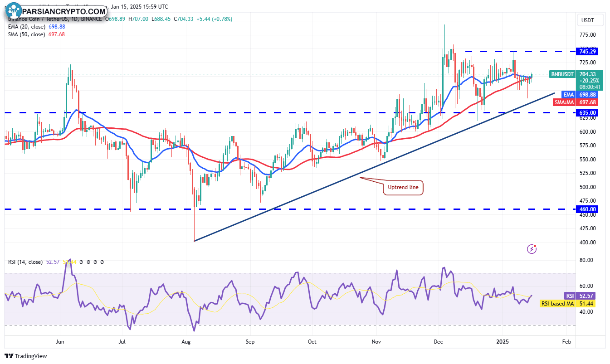Image resolution: width=610 pixels, height=364 pixels.
Task: Click the 460.00 support price label
Action: (x=587, y=209)
